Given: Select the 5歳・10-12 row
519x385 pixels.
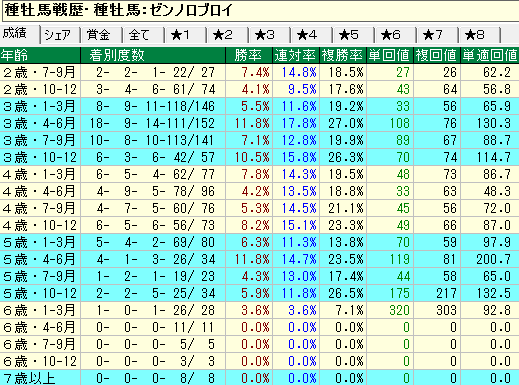Looking at the screenshot, I should pos(259,293).
